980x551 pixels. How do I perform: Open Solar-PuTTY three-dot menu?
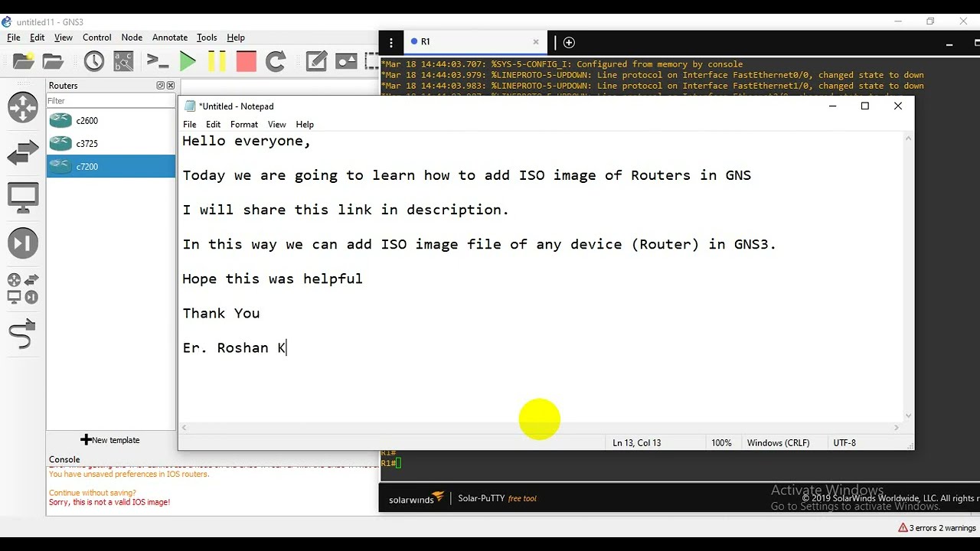[391, 43]
